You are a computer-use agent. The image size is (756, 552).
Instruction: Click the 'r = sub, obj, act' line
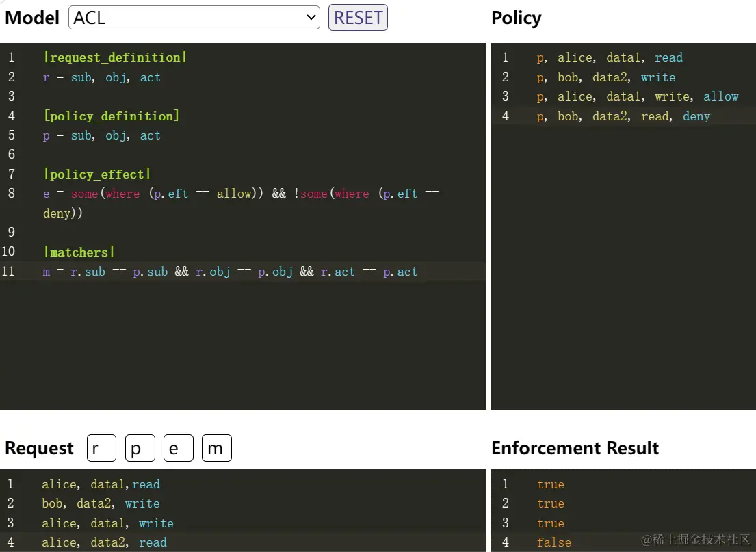[x=102, y=77]
